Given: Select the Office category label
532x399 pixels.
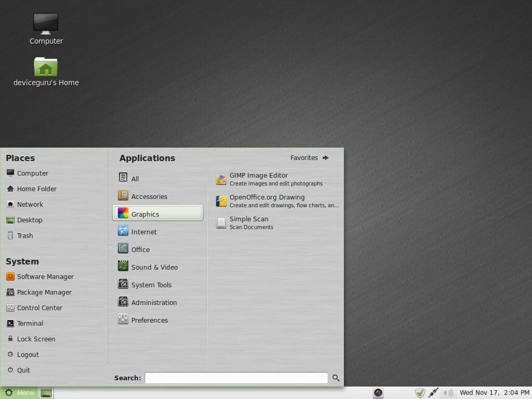Looking at the screenshot, I should point(140,249).
